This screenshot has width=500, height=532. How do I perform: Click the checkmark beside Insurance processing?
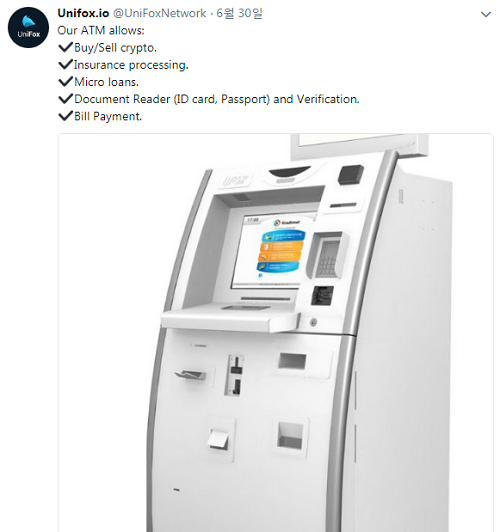coord(65,64)
